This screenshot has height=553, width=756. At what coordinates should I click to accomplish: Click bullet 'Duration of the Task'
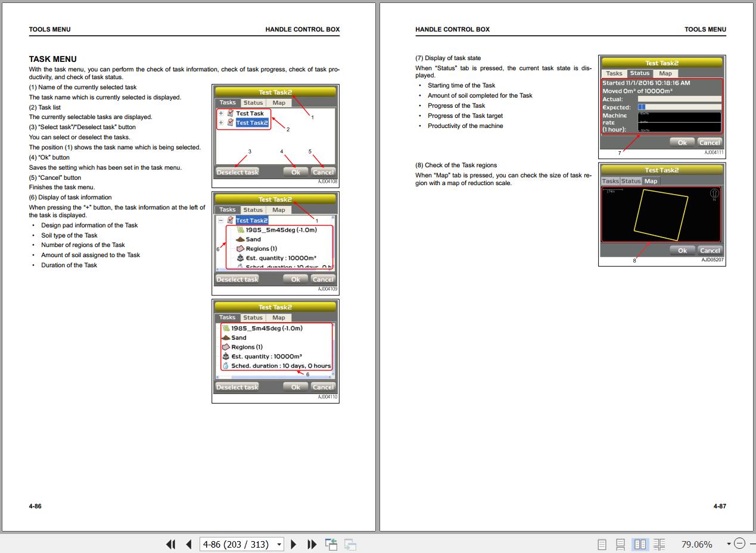point(69,265)
